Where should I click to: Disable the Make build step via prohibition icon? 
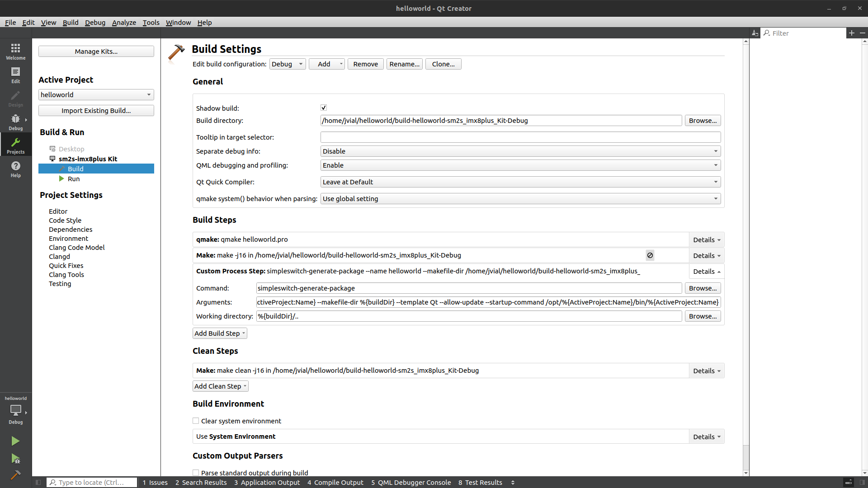650,255
